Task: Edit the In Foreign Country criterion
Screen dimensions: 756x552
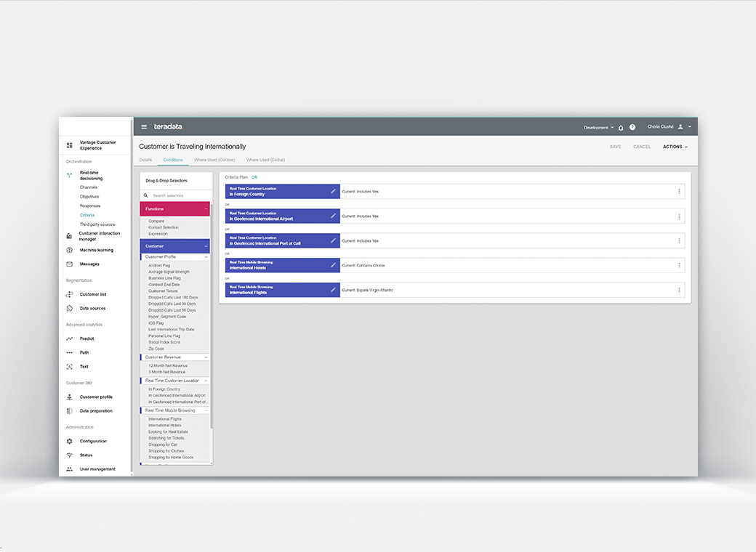Action: 333,191
